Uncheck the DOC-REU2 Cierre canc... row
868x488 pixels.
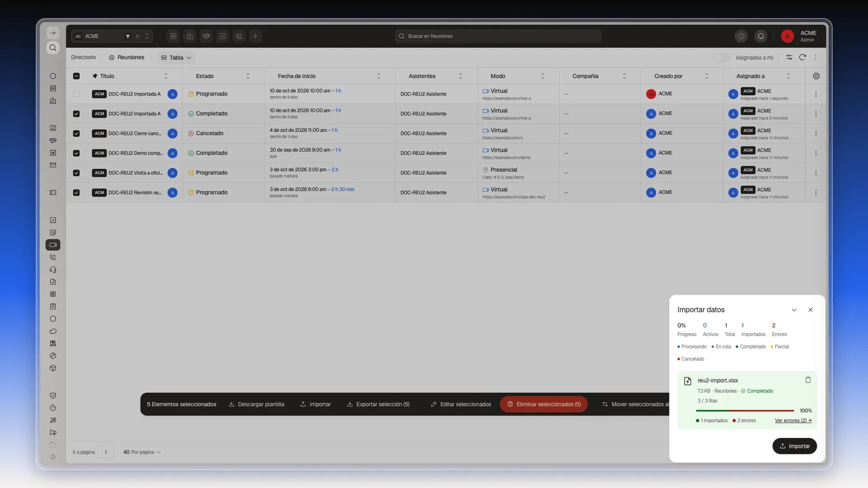(76, 134)
